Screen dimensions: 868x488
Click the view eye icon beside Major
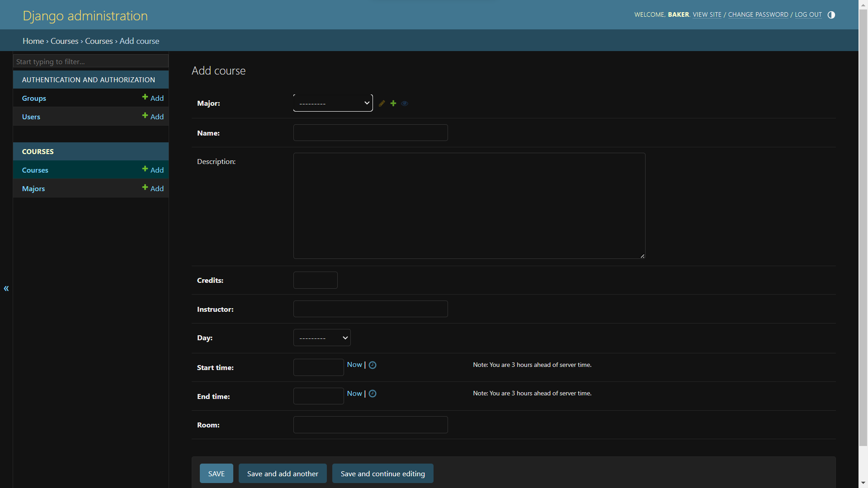point(405,103)
